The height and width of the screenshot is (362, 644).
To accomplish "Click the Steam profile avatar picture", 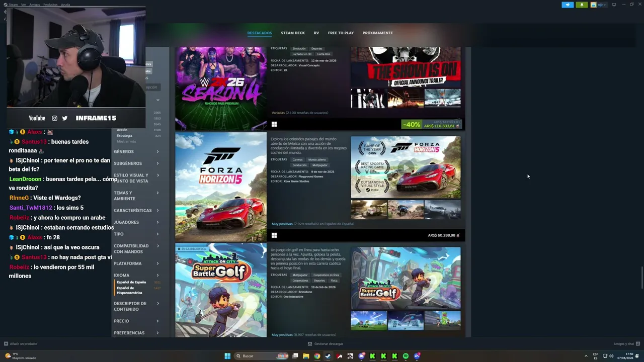I will point(594,5).
